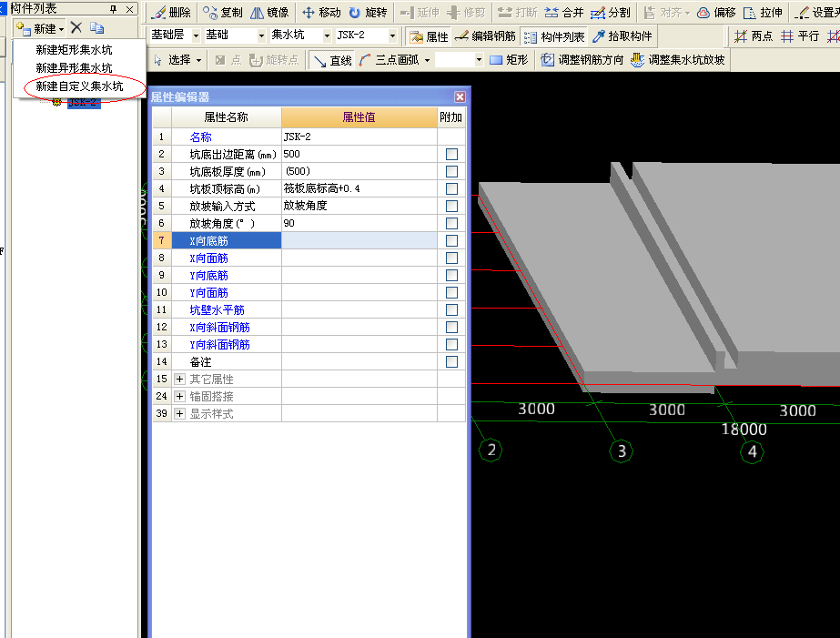This screenshot has width=840, height=638.
Task: Click the 两点 two-point axis tool
Action: pyautogui.click(x=754, y=36)
